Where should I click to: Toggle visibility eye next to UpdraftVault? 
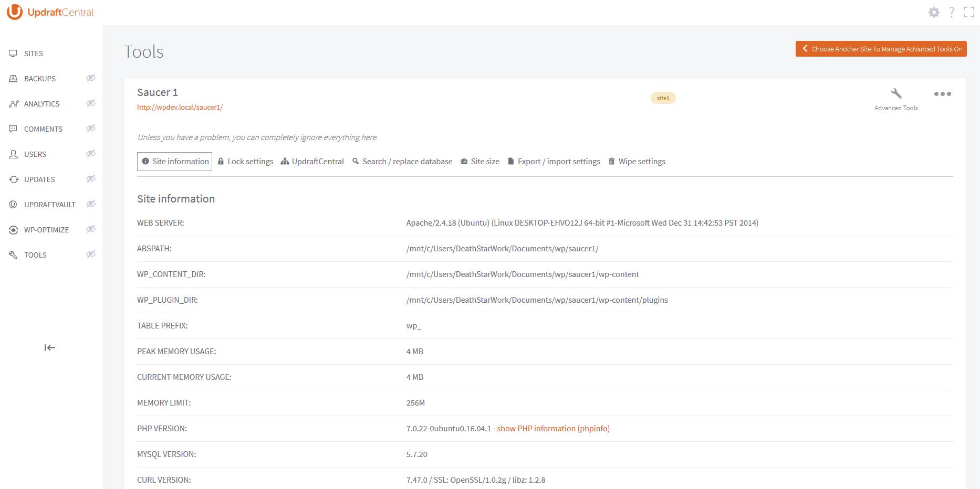[x=91, y=204]
